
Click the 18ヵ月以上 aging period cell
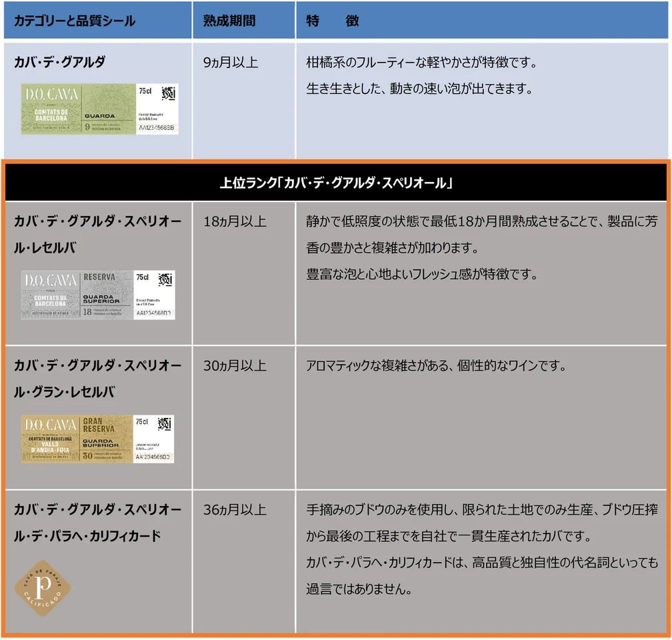click(x=234, y=221)
